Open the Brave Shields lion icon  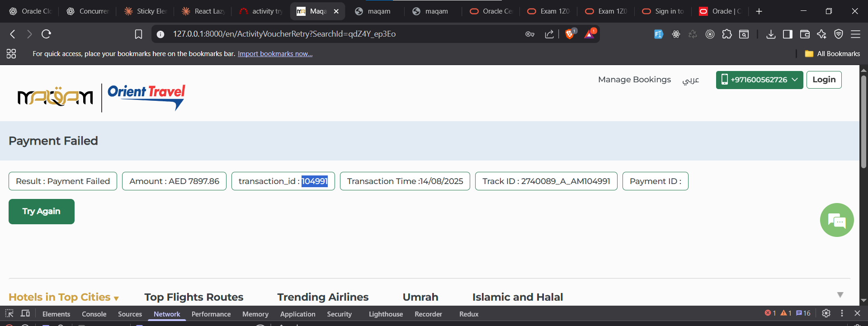click(570, 34)
